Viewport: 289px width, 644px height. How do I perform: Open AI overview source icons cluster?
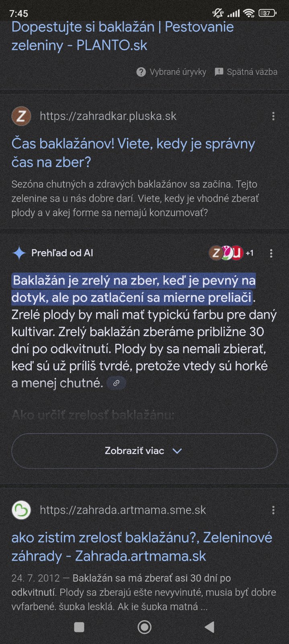pos(226,253)
